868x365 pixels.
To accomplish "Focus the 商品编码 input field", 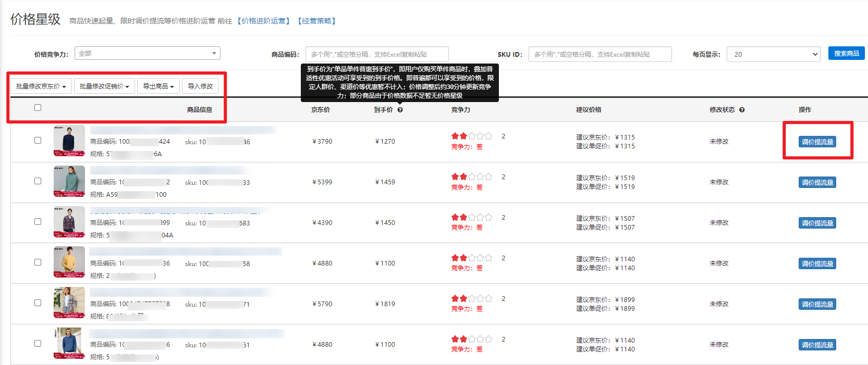I will (376, 54).
